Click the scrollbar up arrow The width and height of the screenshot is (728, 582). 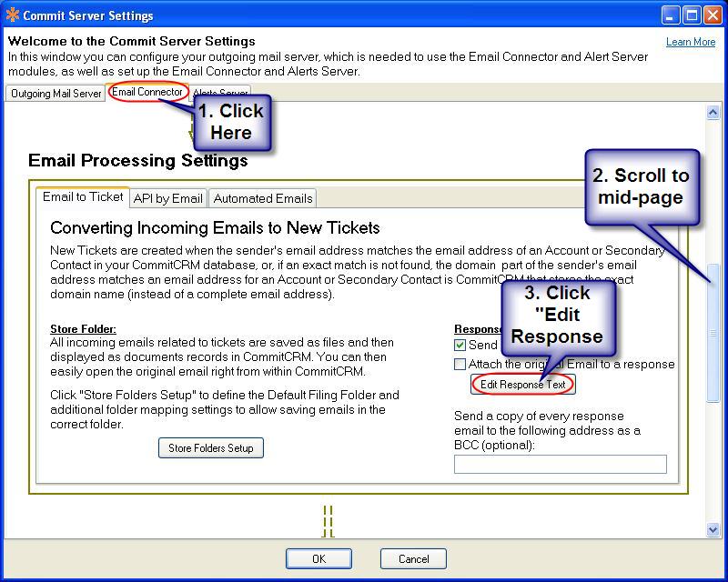pyautogui.click(x=713, y=113)
